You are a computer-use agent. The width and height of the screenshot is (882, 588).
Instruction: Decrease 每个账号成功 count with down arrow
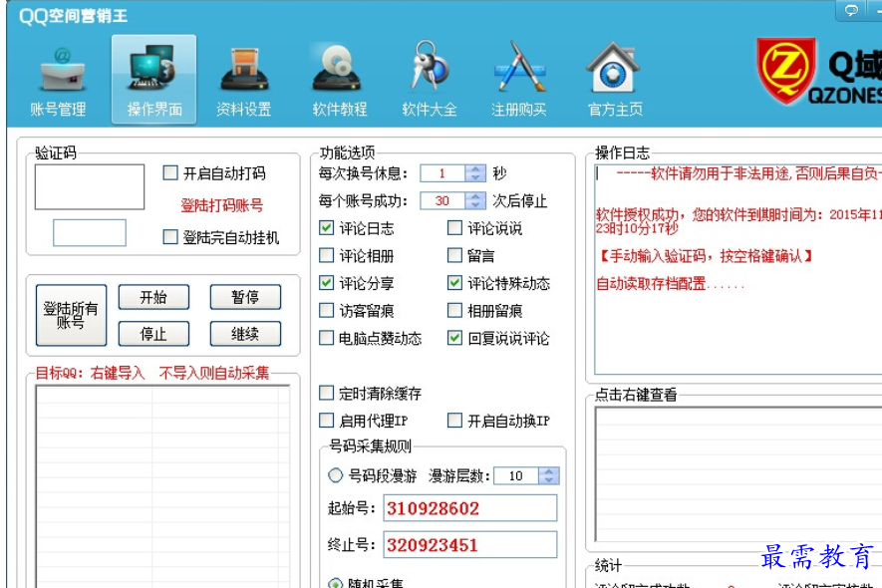[x=475, y=205]
